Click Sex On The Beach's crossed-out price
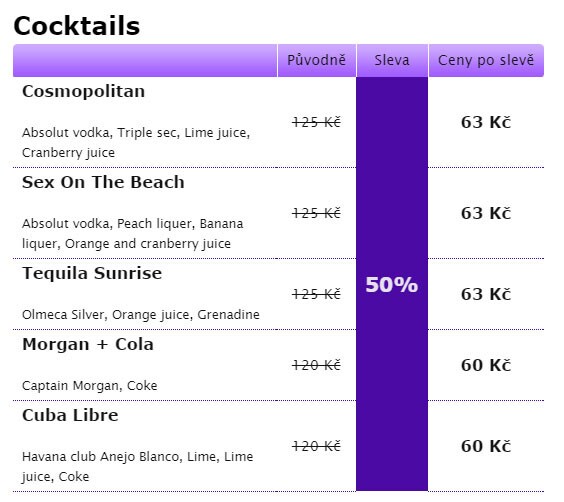This screenshot has width=564, height=502. (316, 214)
